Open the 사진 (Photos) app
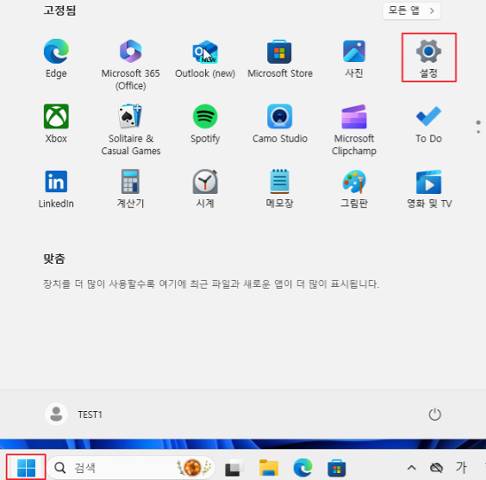Image resolution: width=486 pixels, height=480 pixels. 354,59
